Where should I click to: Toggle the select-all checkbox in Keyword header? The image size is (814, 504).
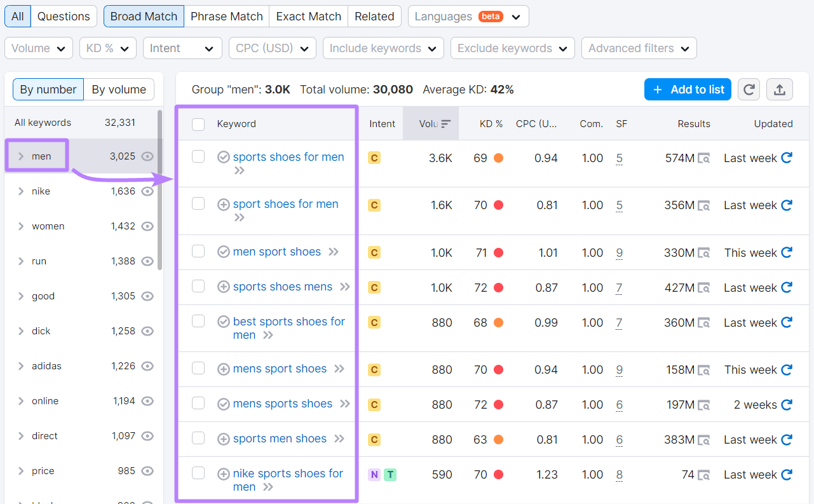tap(199, 123)
